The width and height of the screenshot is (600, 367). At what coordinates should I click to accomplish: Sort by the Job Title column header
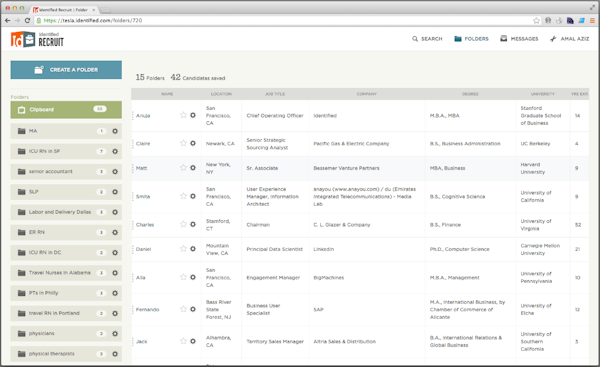[275, 94]
